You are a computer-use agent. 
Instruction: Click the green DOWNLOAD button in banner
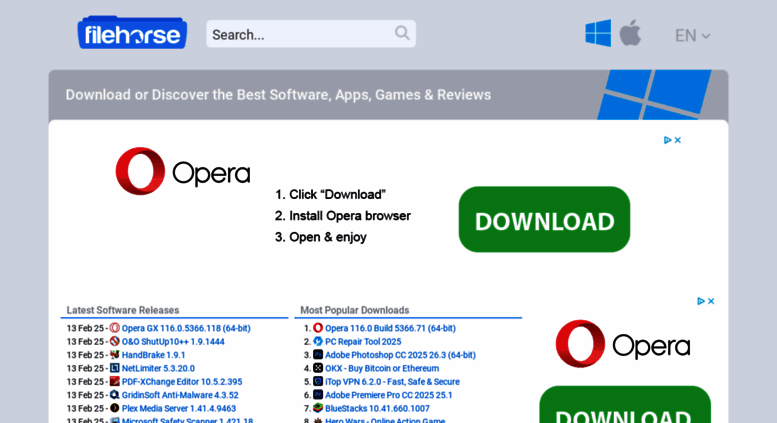tap(544, 220)
